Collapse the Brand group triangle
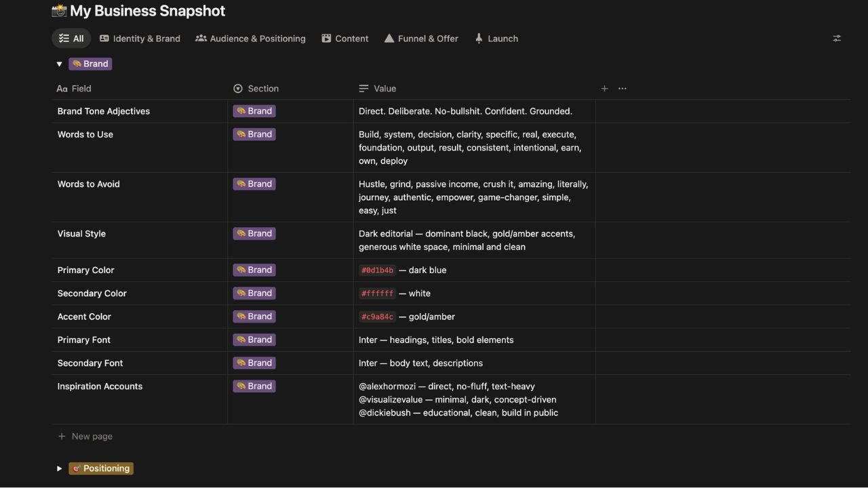The image size is (868, 488). click(x=59, y=64)
